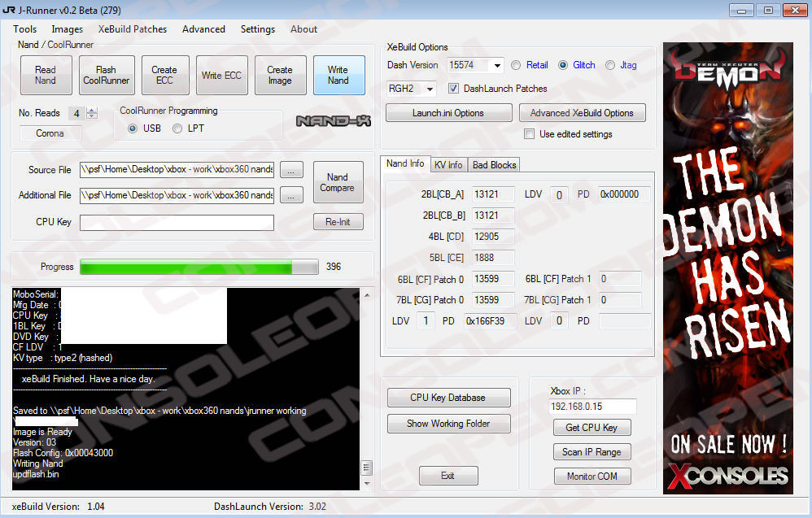This screenshot has width=812, height=518.
Task: Open the Tools menu
Action: click(25, 29)
